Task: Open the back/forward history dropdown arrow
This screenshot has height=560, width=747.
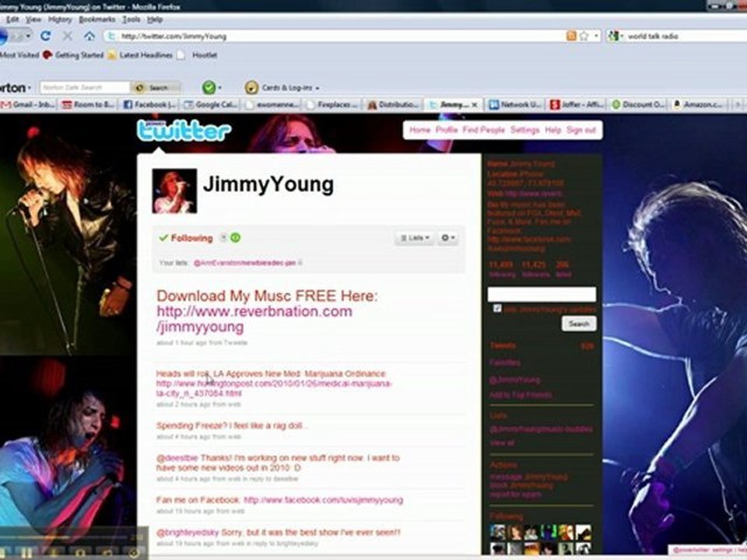Action: [x=28, y=36]
